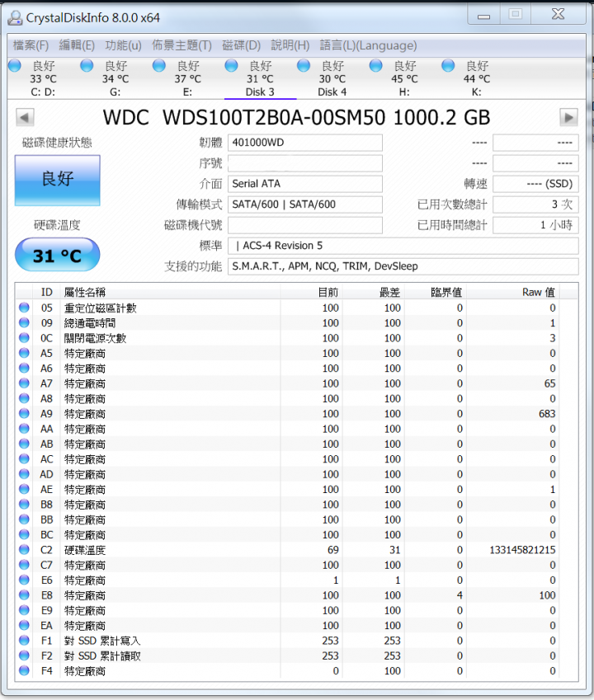Click the power on hours 1 小時 field
The width and height of the screenshot is (594, 700).
tap(535, 225)
